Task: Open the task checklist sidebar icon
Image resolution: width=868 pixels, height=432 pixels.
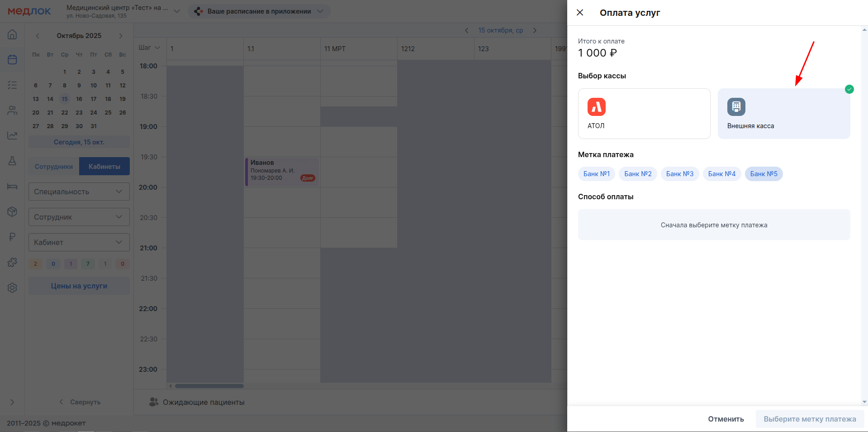Action: tap(12, 85)
